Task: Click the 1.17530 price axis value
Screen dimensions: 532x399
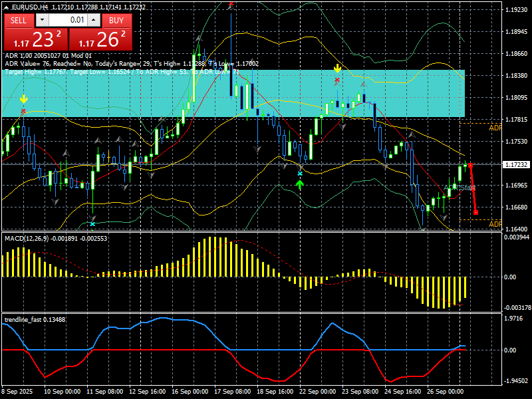Action: [517, 142]
